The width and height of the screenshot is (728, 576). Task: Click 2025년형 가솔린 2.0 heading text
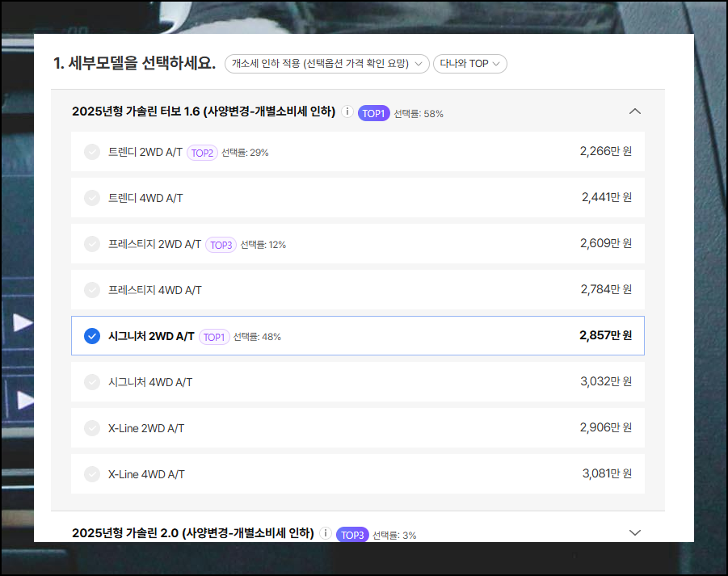pyautogui.click(x=192, y=533)
